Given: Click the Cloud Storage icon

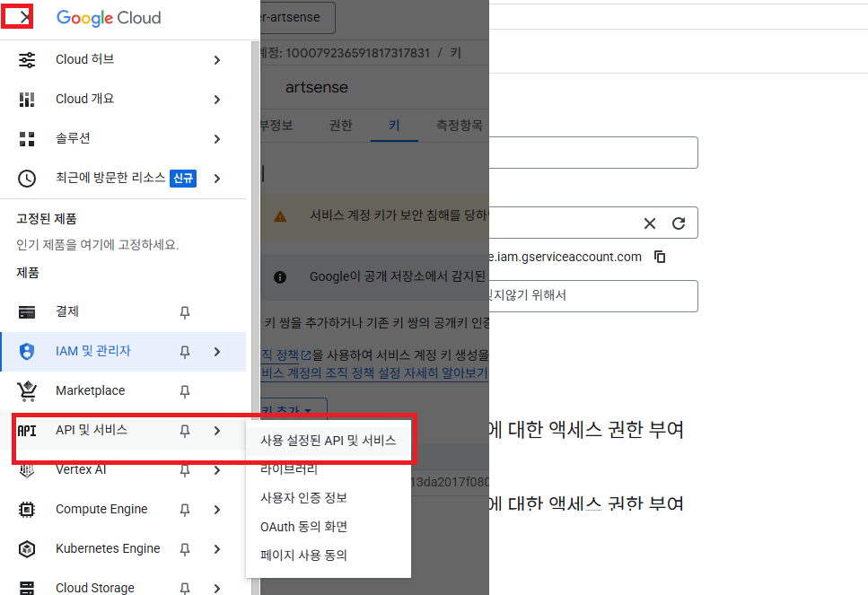Looking at the screenshot, I should (x=27, y=589).
